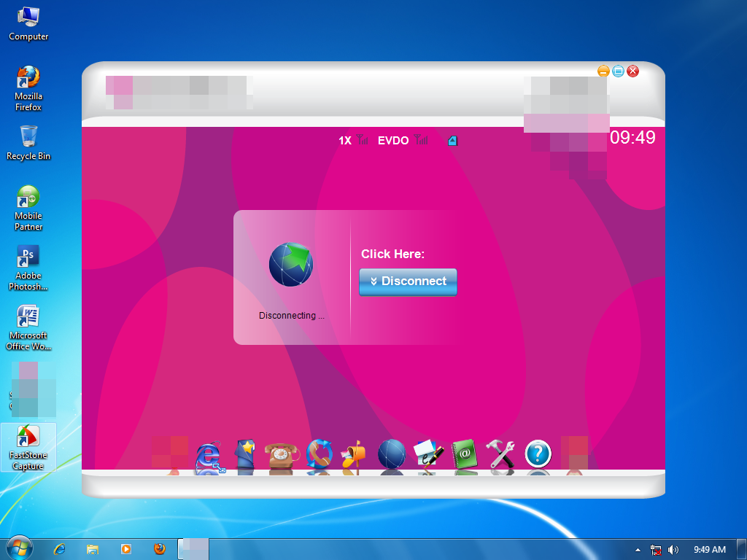Open the Computer desktop icon

28,24
